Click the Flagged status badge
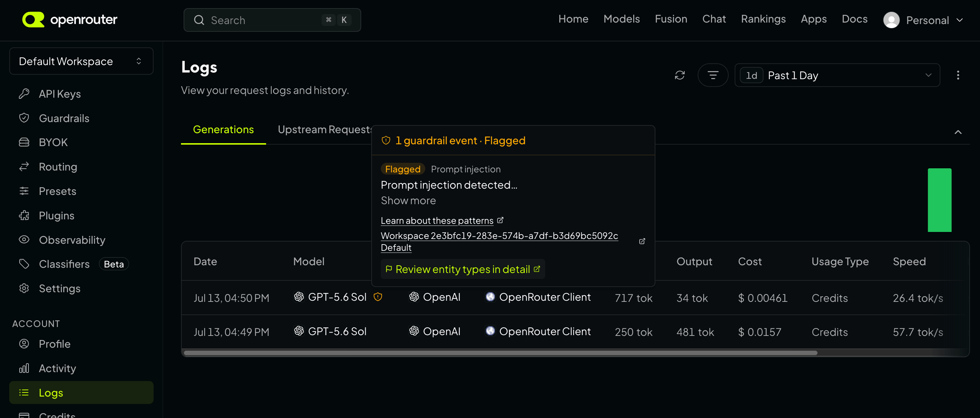This screenshot has width=980, height=418. tap(403, 169)
